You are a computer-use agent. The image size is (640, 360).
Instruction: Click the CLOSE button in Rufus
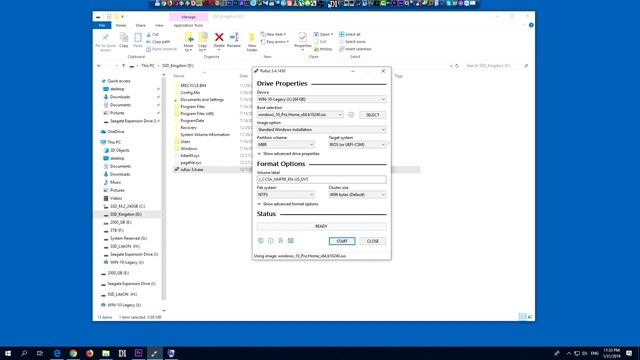(x=373, y=241)
